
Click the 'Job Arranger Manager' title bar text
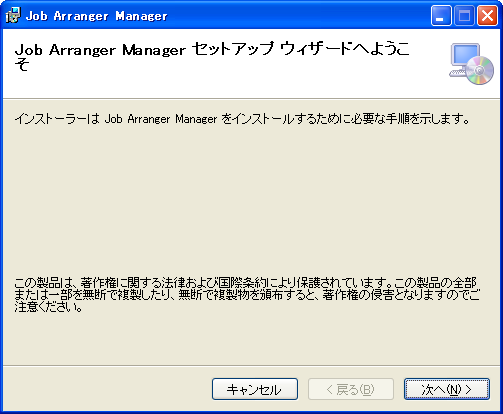tap(97, 16)
